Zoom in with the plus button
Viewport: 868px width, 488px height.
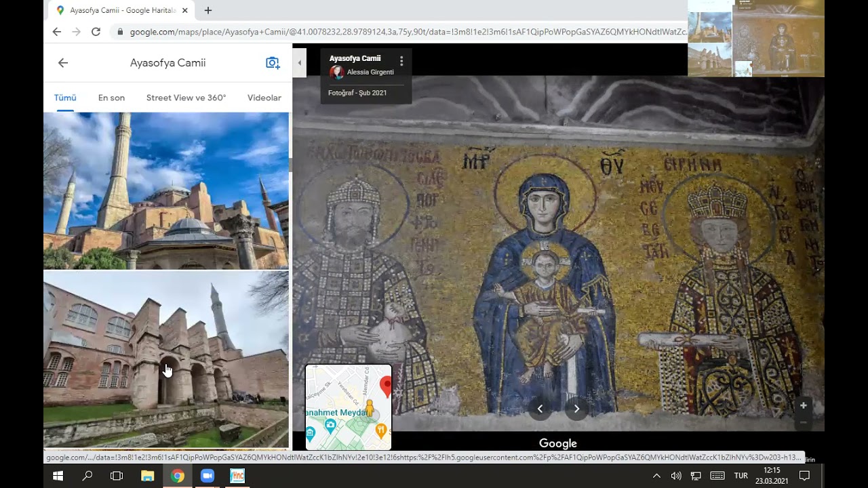(804, 405)
